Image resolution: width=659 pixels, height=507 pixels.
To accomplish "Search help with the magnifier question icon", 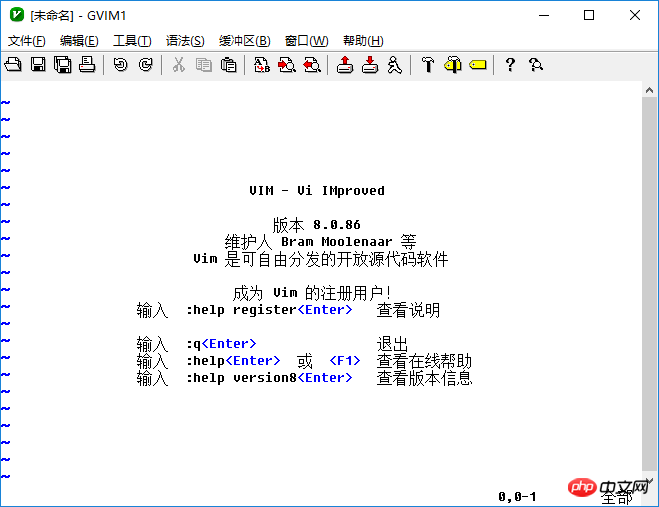I will pyautogui.click(x=535, y=65).
